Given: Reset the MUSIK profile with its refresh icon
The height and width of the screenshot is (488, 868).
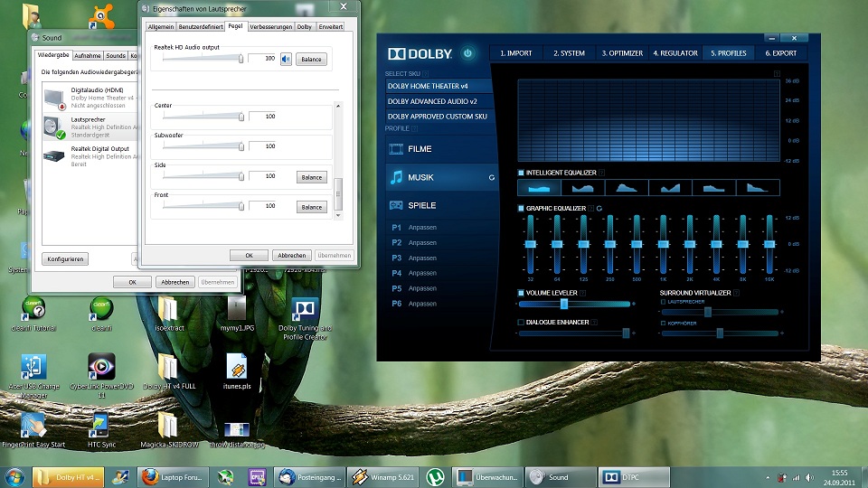Looking at the screenshot, I should pos(491,178).
